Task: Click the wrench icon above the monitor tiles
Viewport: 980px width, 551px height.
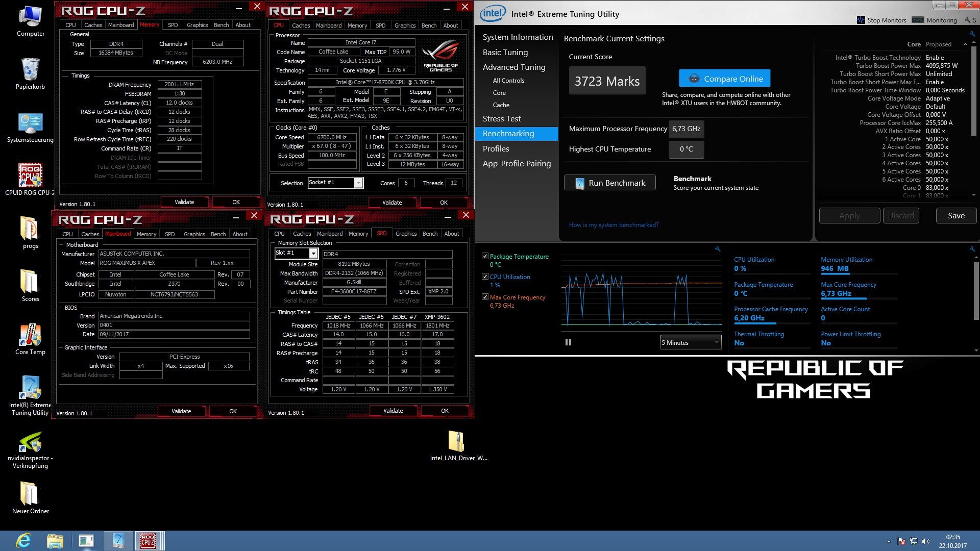Action: point(972,249)
